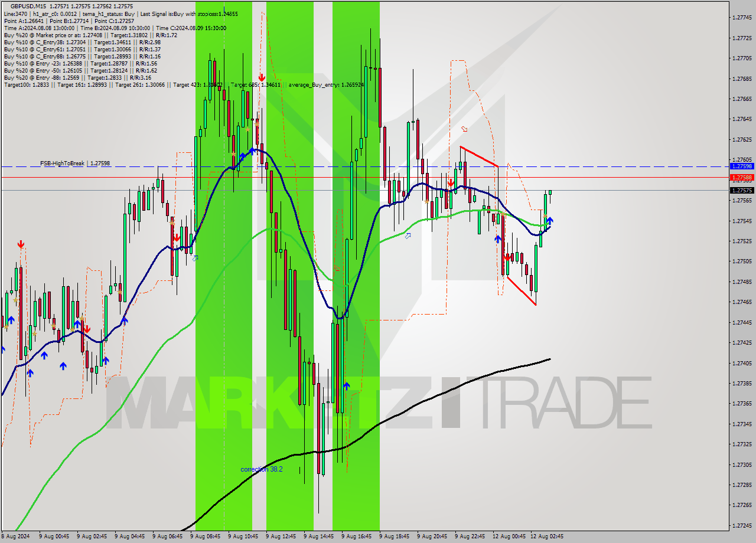Screen dimensions: 756x543
Task: Click the '9 Aug 02:45' time label
Action: [92, 537]
